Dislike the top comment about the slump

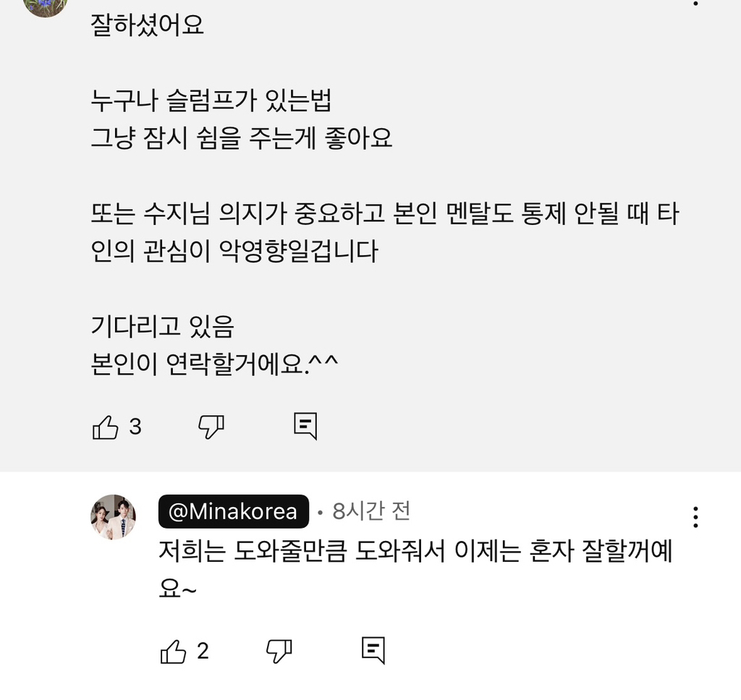pyautogui.click(x=211, y=427)
